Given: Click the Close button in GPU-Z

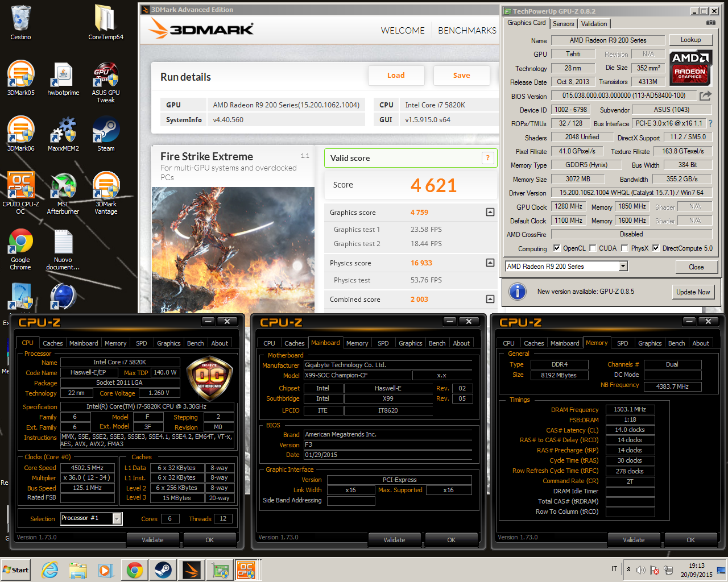Looking at the screenshot, I should tap(696, 267).
